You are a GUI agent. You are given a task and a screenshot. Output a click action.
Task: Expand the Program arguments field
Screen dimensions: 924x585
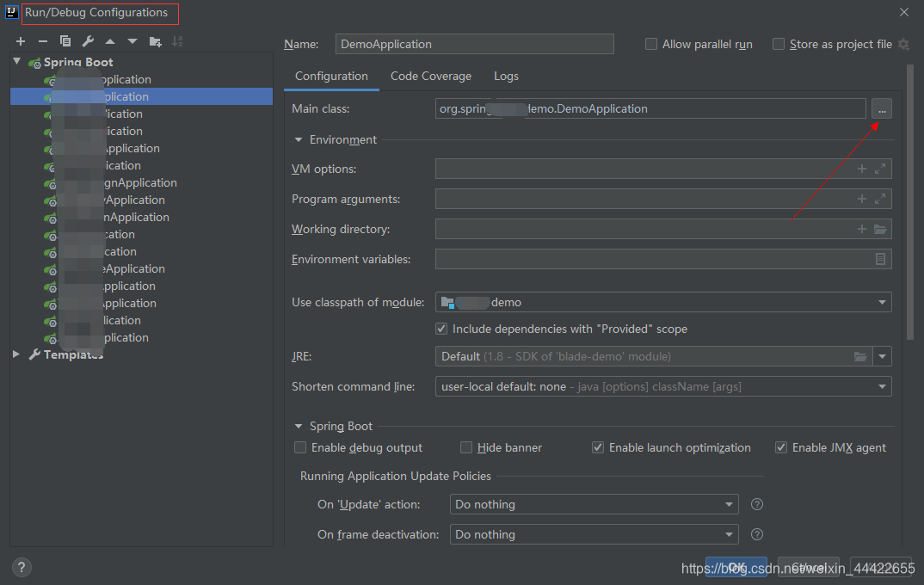click(880, 199)
